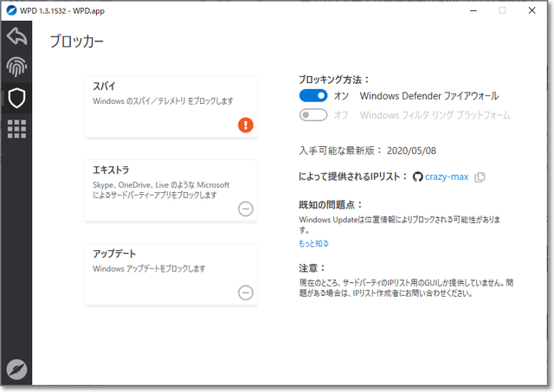This screenshot has width=554, height=392.
Task: Select the スパイ blocker card
Action: coord(171,106)
